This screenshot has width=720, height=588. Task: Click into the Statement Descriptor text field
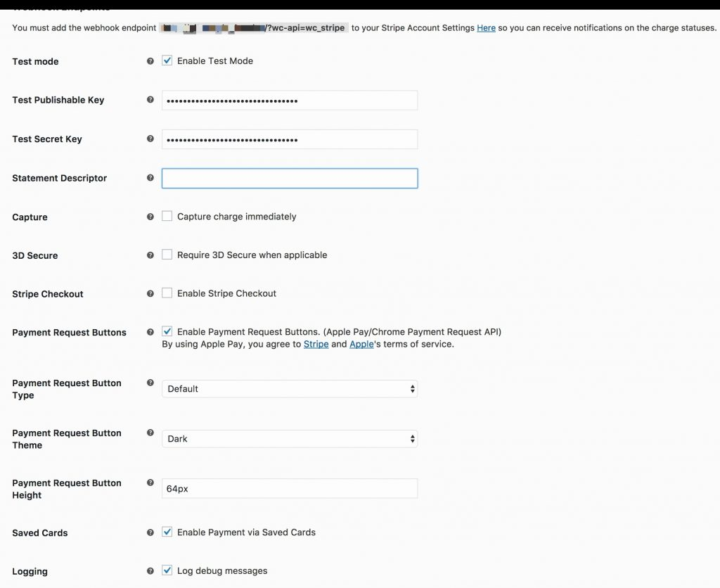click(289, 178)
